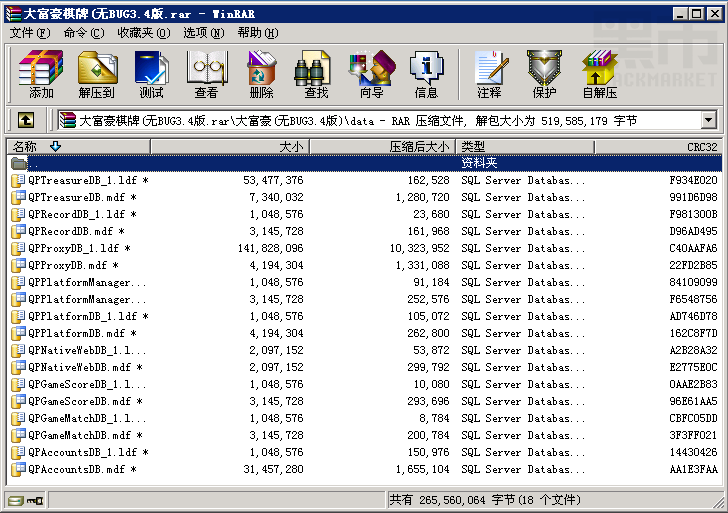
Task: Run the Test (测试) archive tool
Action: click(151, 74)
